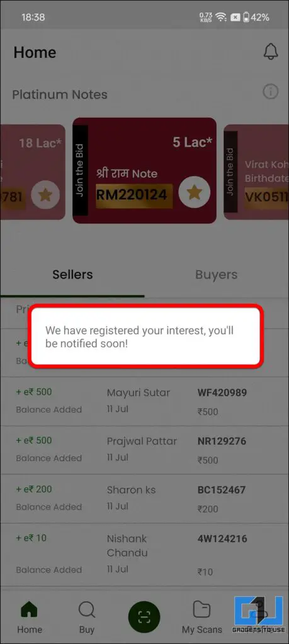The image size is (289, 644).
Task: Tap the WiFi icon in the status bar
Action: tap(221, 17)
